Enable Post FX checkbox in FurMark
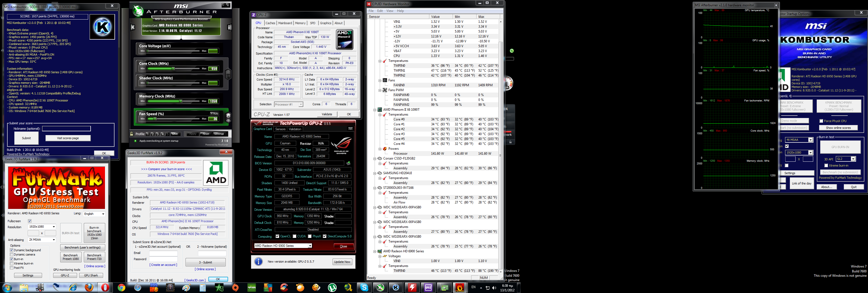This screenshot has height=293, width=868. [x=11, y=268]
